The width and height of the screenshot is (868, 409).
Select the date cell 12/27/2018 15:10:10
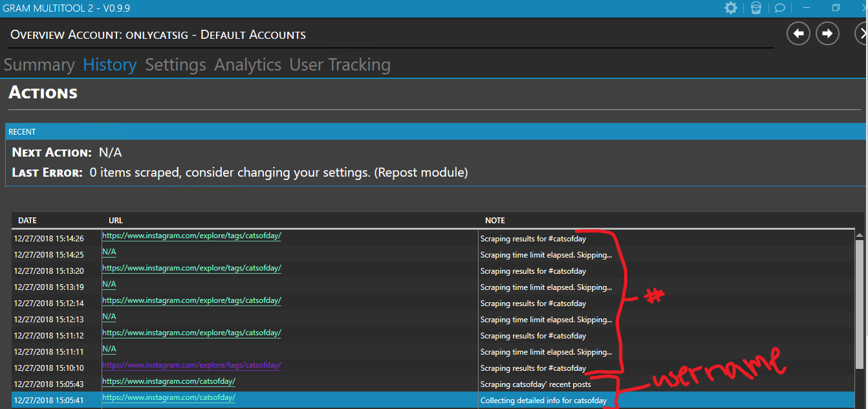(x=49, y=368)
